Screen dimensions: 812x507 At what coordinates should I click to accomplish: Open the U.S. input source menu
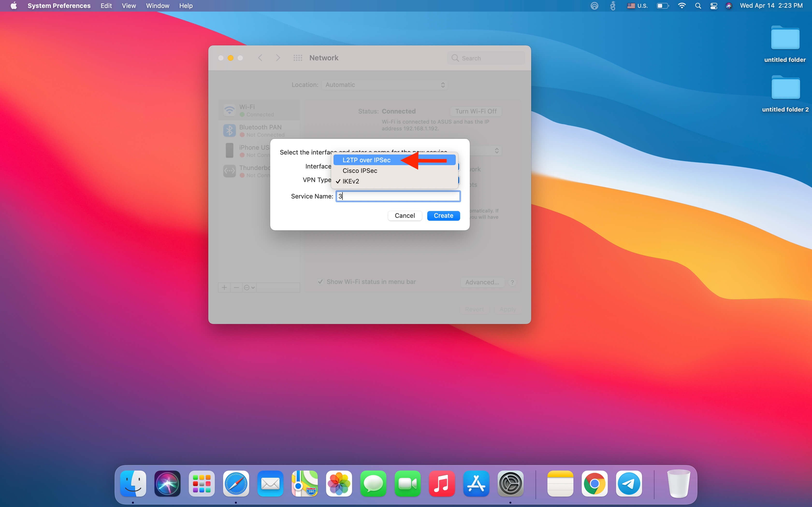(638, 6)
